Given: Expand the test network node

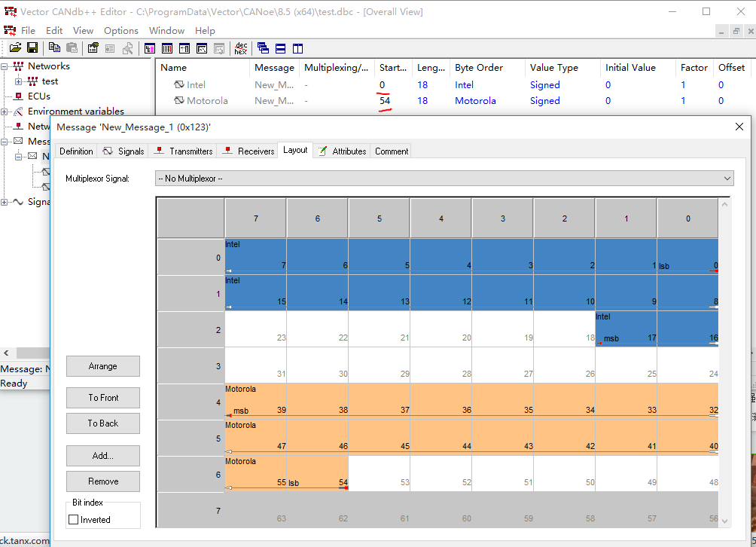Looking at the screenshot, I should click(x=19, y=81).
